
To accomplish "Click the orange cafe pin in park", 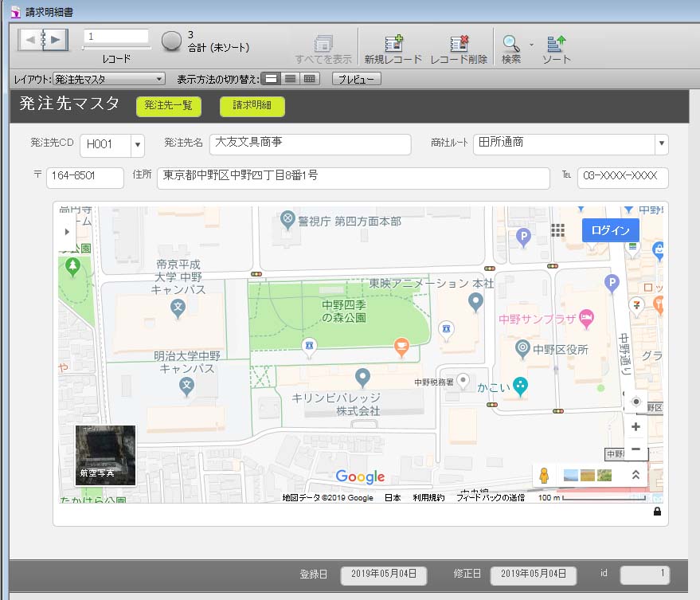I will pyautogui.click(x=401, y=347).
